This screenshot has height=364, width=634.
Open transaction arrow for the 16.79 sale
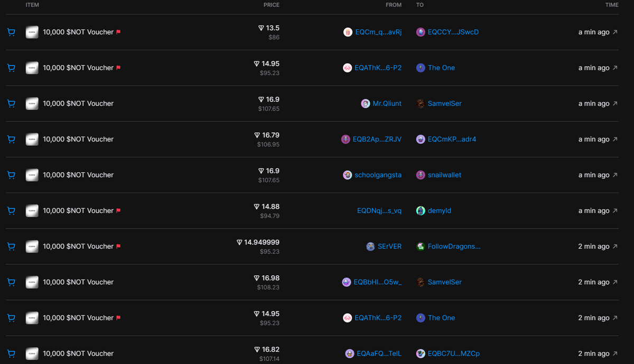click(615, 139)
